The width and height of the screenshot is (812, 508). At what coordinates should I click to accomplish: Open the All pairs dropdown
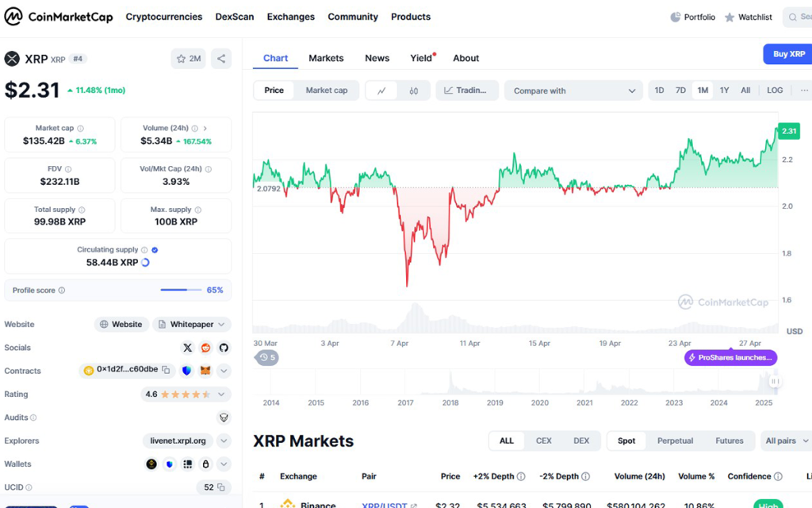point(786,441)
